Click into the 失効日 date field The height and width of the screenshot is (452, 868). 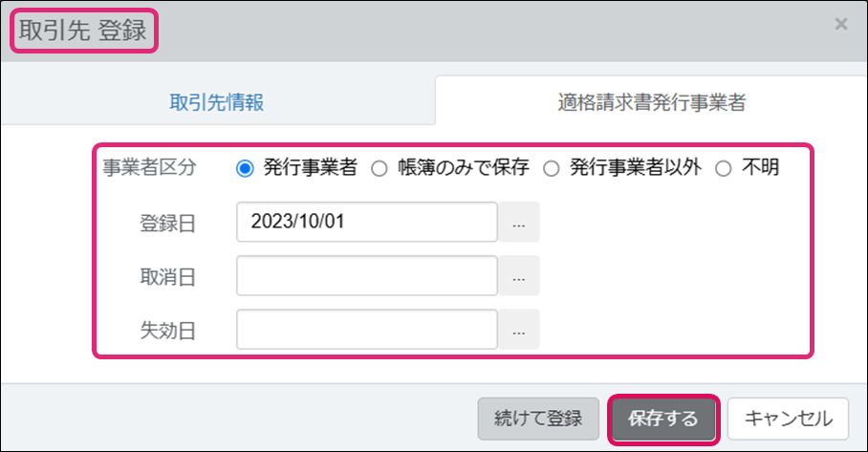tap(367, 330)
